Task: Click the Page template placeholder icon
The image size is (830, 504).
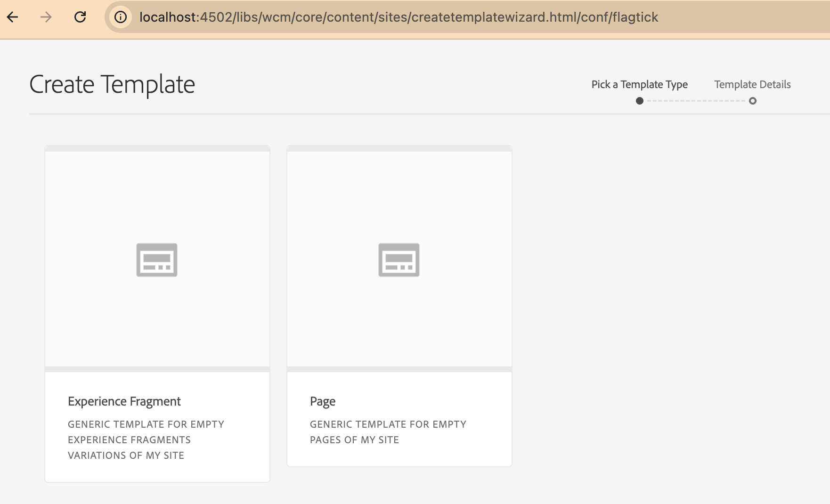Action: coord(399,260)
